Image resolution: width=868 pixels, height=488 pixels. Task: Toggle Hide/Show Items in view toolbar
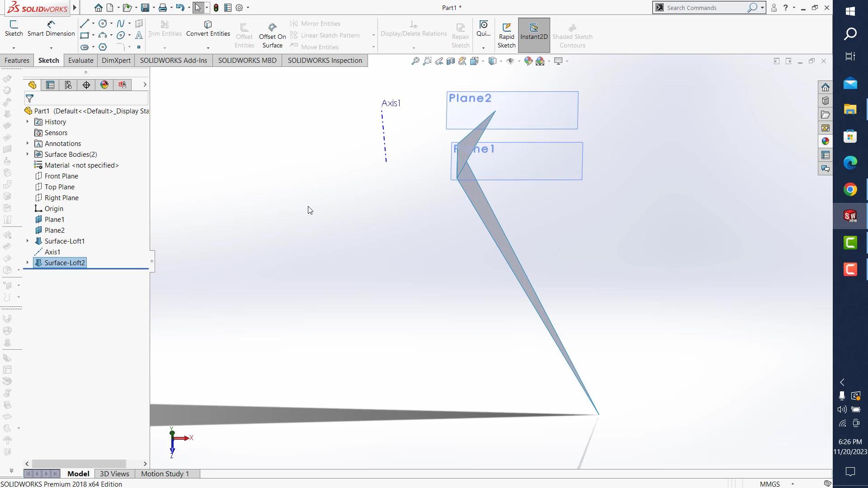(x=510, y=61)
